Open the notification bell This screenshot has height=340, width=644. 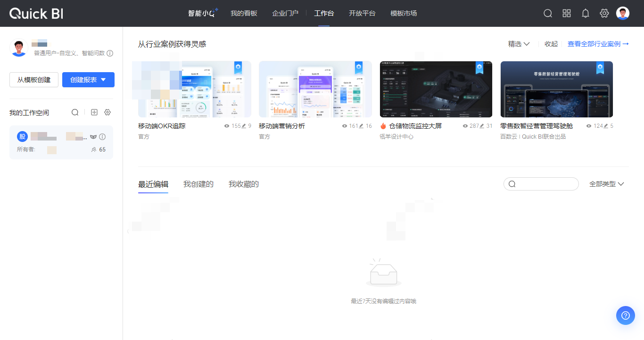[586, 13]
